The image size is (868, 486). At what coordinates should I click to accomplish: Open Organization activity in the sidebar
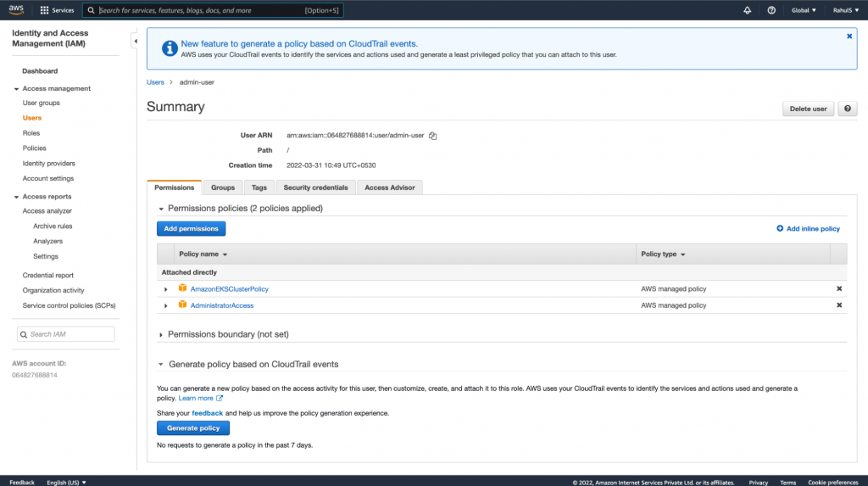click(x=53, y=290)
